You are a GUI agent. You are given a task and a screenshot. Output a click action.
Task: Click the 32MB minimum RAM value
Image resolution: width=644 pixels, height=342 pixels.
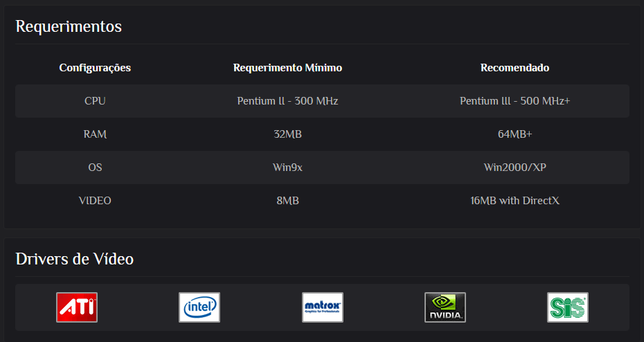coord(287,134)
